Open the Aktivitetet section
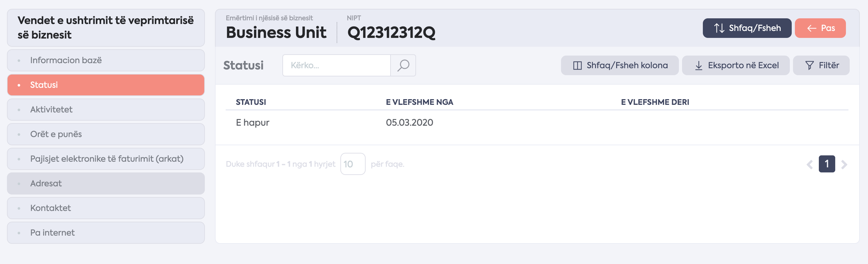 pos(106,109)
